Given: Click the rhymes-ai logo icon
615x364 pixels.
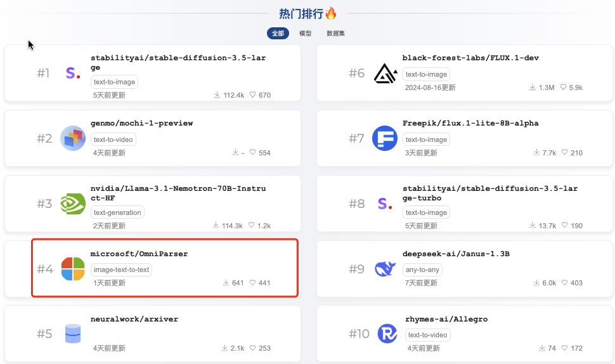Looking at the screenshot, I should tap(387, 334).
